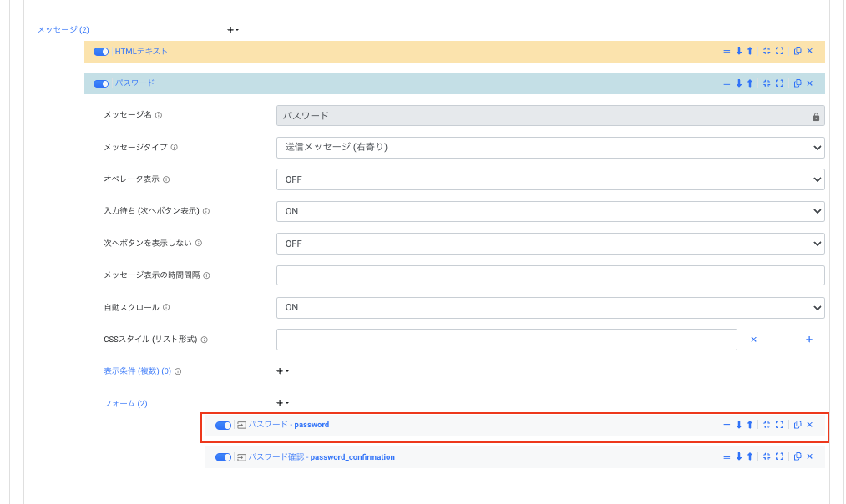Open the メッセージタイプ dropdown
The width and height of the screenshot is (846, 504).
coord(550,148)
